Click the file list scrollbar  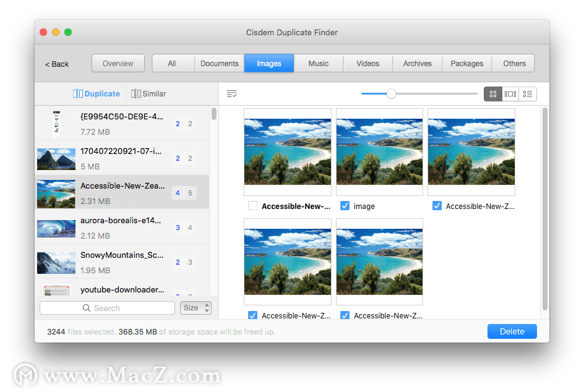214,114
